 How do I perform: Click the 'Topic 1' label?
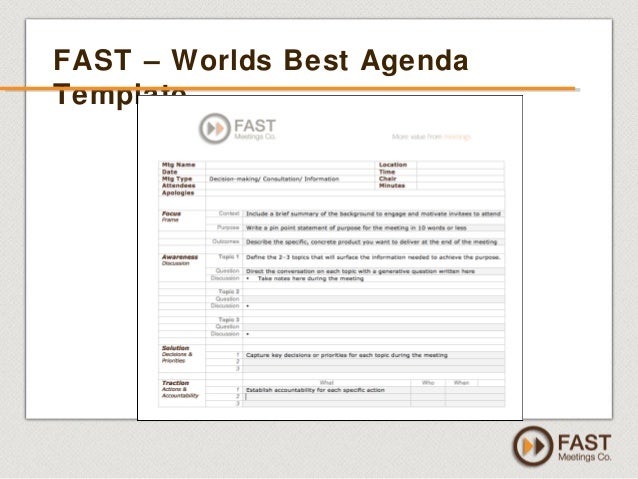(228, 257)
